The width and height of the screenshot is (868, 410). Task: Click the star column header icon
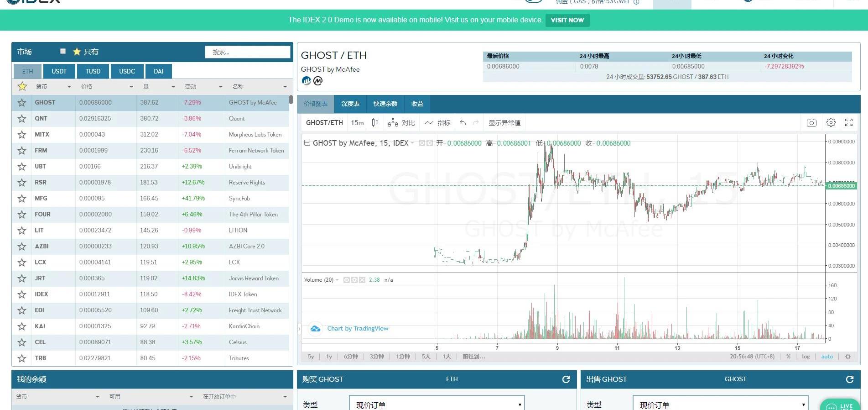[22, 86]
